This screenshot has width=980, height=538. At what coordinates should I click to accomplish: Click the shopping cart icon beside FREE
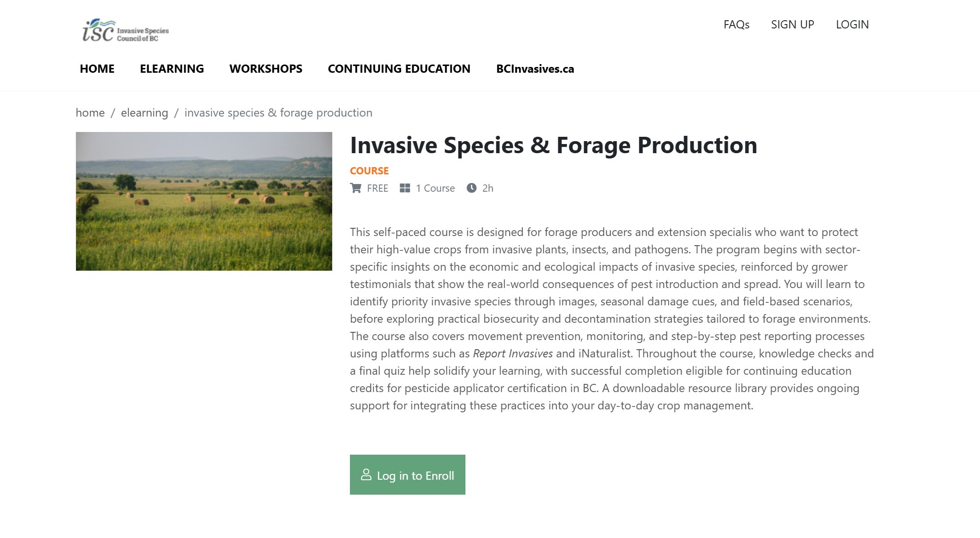[356, 188]
